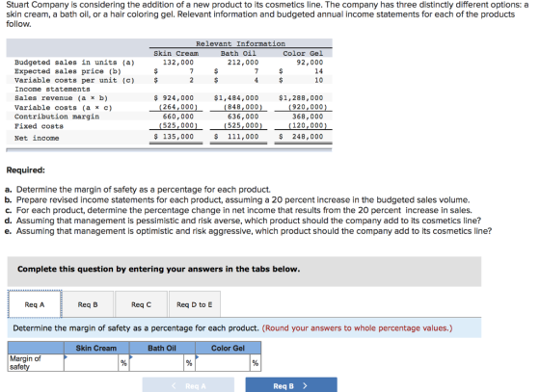540x392 pixels.
Task: Switch to the Req B tab
Action: coord(88,304)
